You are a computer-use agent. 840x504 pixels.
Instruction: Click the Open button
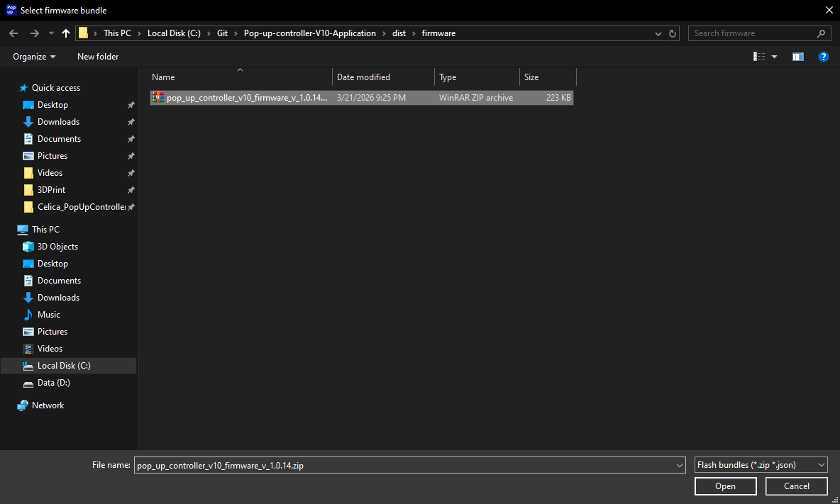(x=725, y=486)
